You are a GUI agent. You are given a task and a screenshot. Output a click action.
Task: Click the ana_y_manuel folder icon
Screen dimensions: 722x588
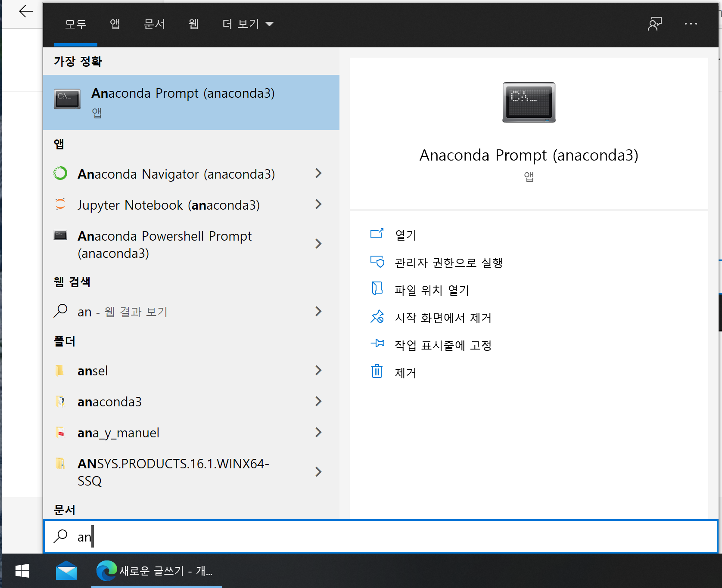click(x=60, y=432)
